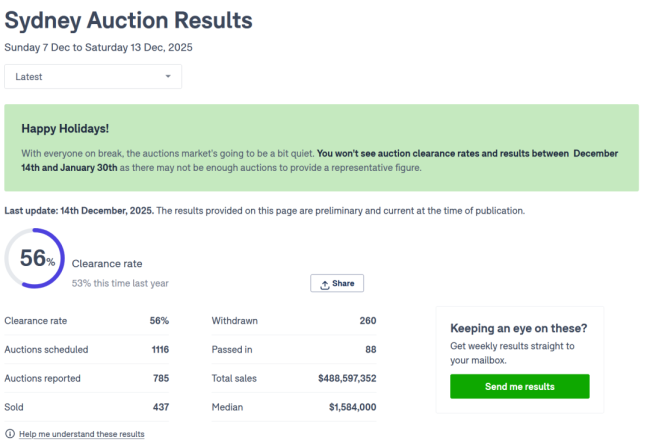Click the Share button
Screen dimensions: 650x446
[x=337, y=283]
